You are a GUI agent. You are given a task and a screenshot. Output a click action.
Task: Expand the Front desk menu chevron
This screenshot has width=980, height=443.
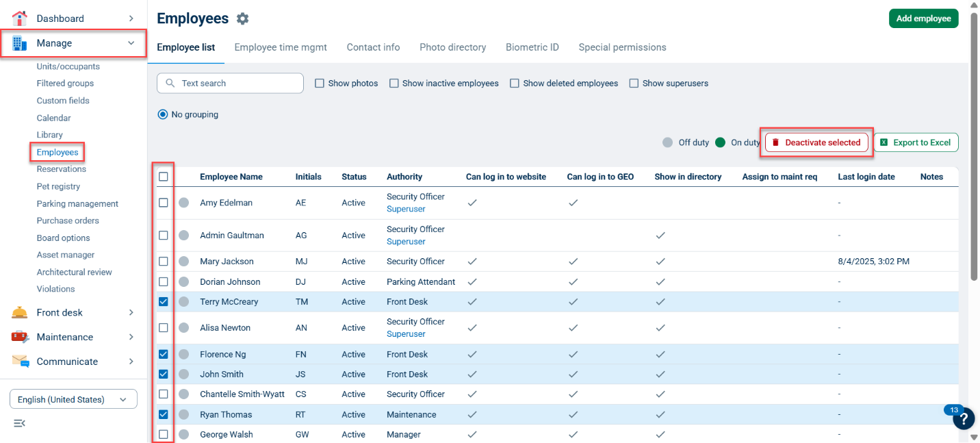coord(131,312)
